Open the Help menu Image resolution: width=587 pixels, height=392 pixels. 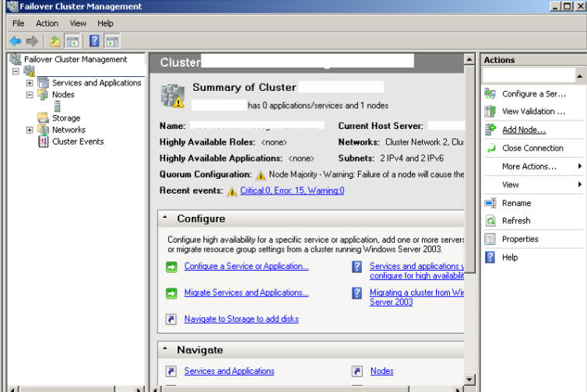(x=105, y=23)
